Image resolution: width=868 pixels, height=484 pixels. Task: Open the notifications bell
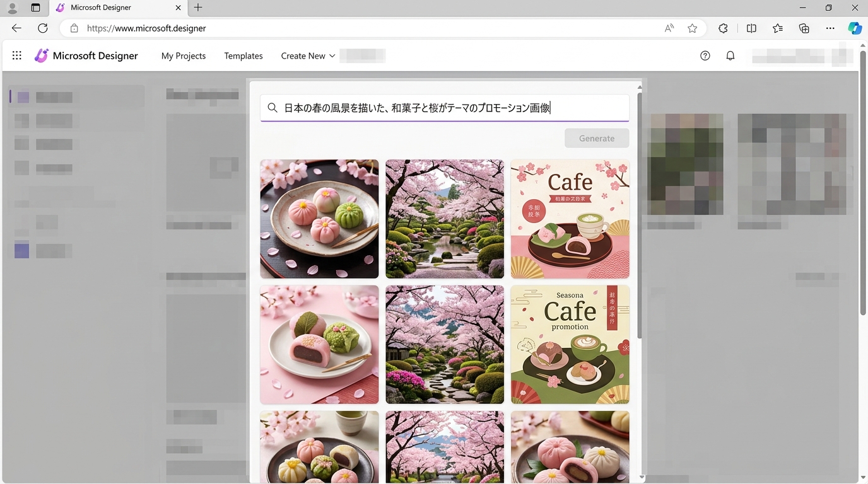(730, 55)
